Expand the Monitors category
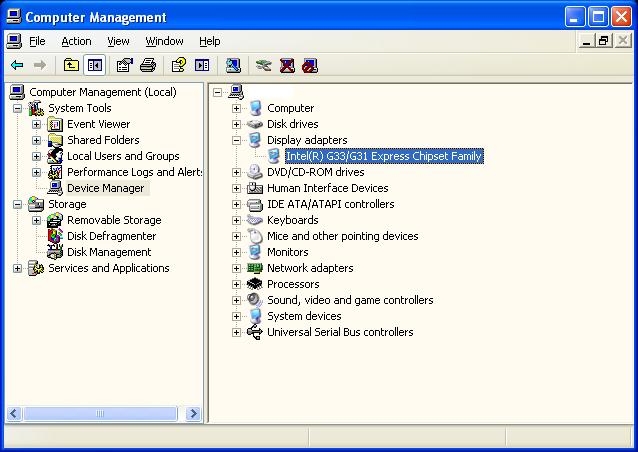This screenshot has width=638, height=452. click(236, 252)
